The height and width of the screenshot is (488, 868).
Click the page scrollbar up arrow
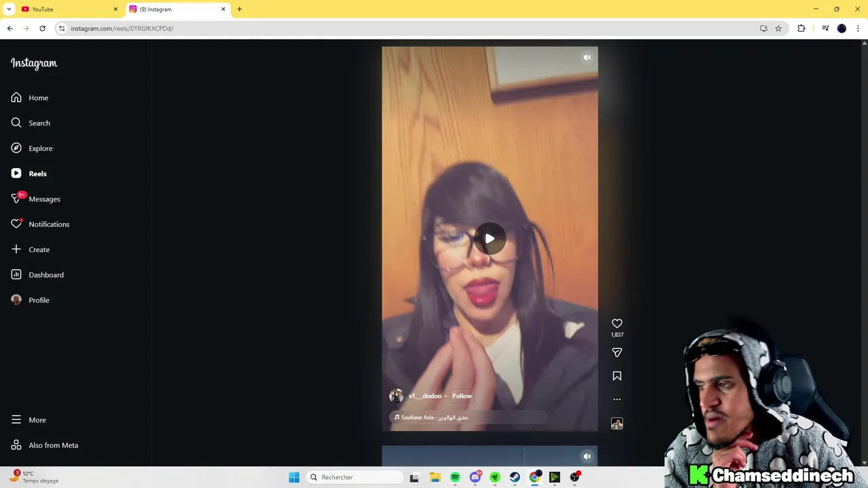tap(864, 43)
